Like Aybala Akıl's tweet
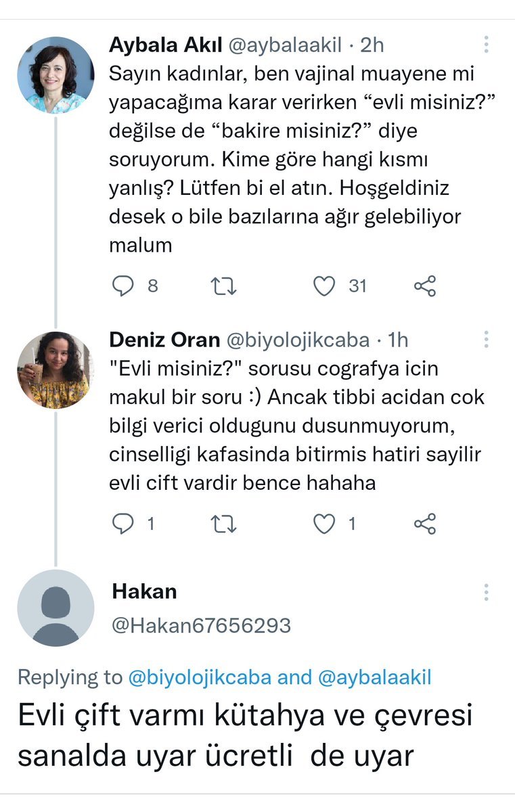515x812 pixels. (x=324, y=286)
